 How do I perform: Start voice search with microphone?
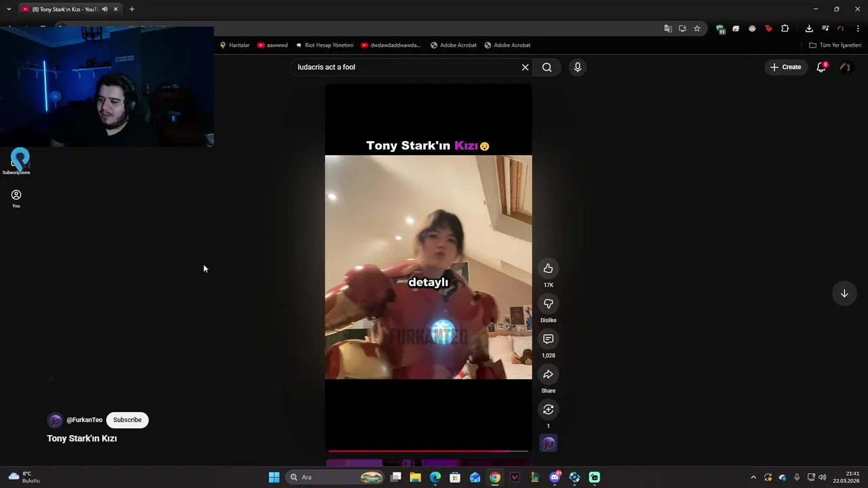coord(578,67)
